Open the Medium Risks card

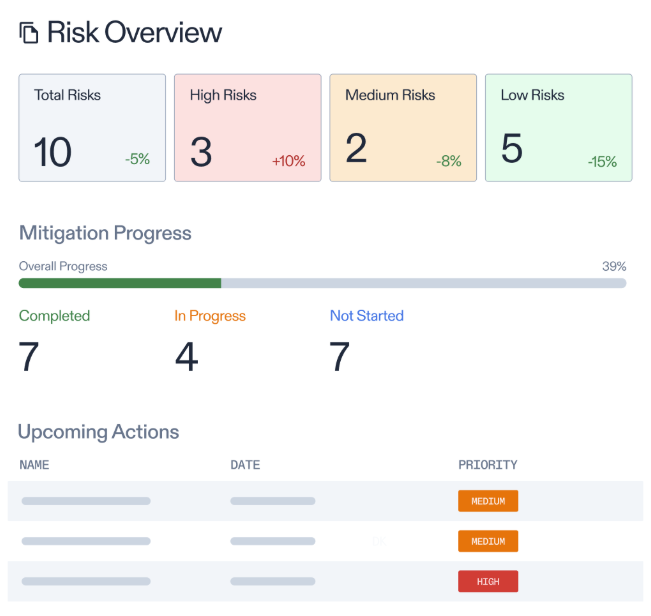[x=403, y=128]
